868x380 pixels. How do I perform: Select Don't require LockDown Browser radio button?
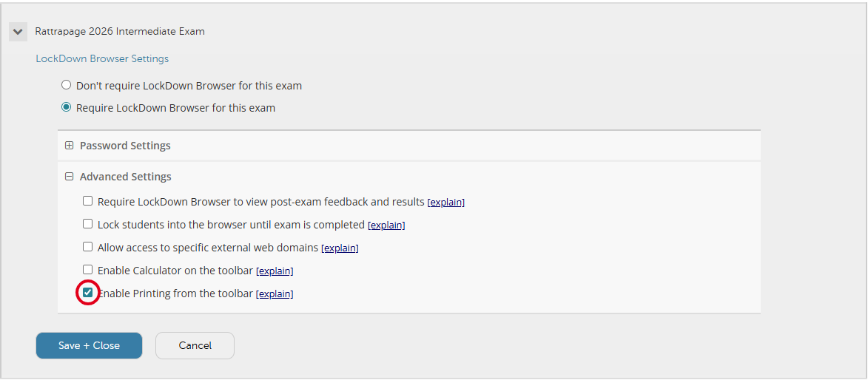(67, 85)
